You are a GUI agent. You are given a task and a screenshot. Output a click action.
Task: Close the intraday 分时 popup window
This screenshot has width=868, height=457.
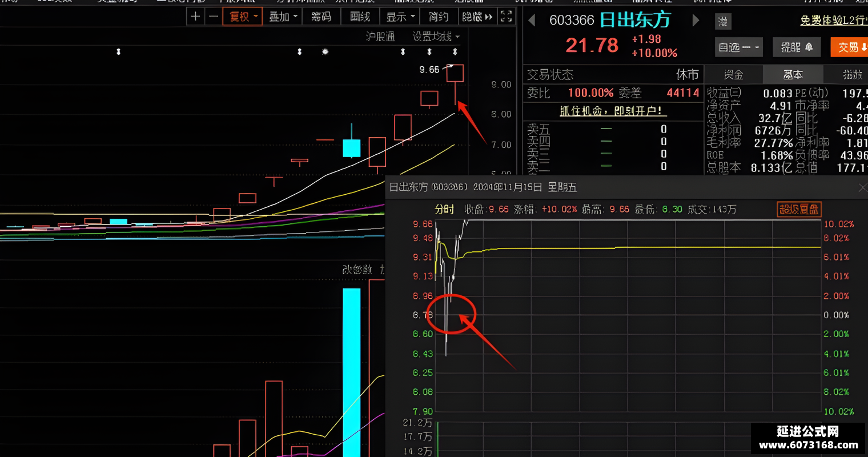862,187
